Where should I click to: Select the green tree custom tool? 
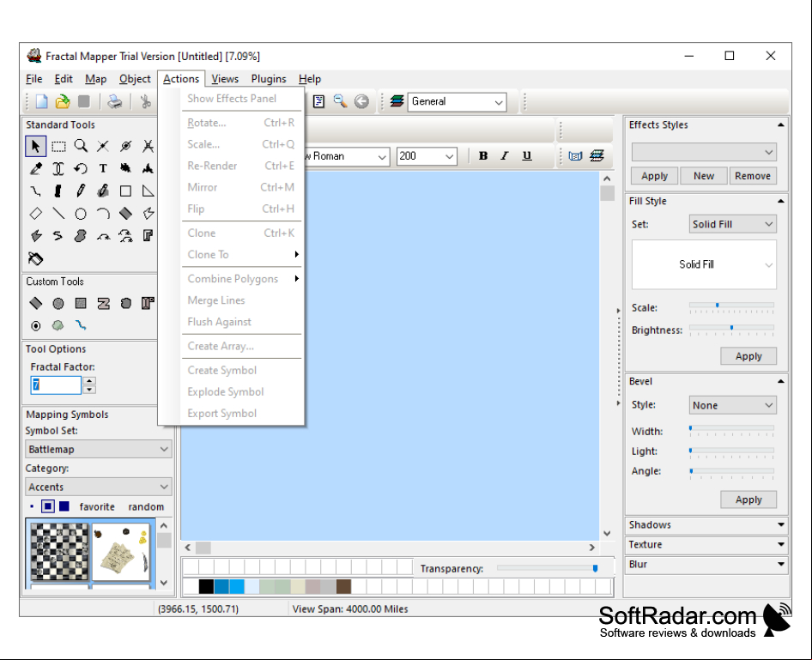click(x=58, y=325)
